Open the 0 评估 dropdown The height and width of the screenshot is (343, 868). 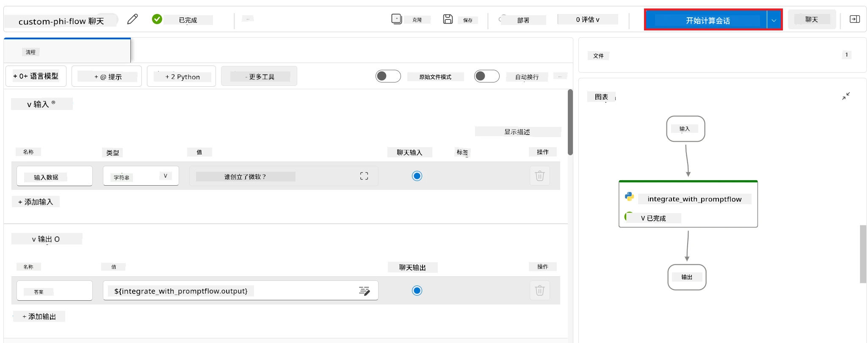pos(588,19)
